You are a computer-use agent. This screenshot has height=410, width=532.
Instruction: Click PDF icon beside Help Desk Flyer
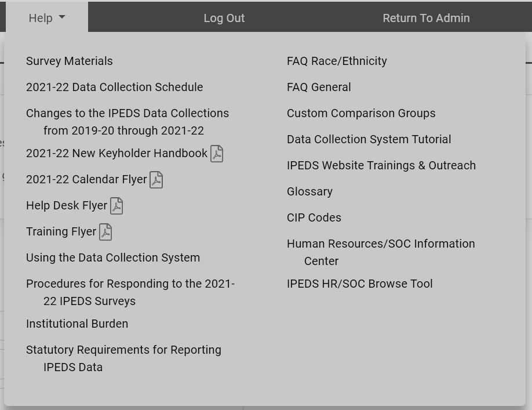pos(116,206)
